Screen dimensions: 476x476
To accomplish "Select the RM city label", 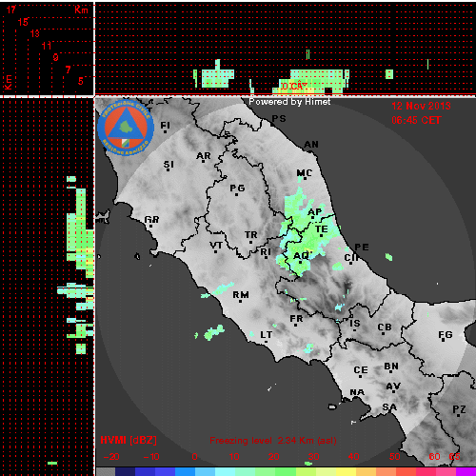I will point(241,295).
